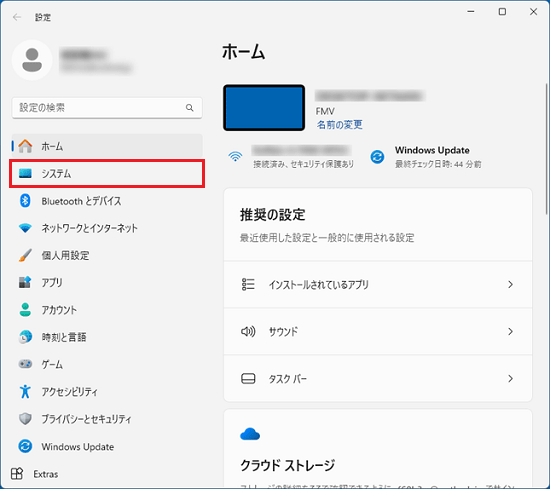Screen dimensions: 550x489
Task: Click the cloud storage OneDrive icon
Action: (250, 434)
